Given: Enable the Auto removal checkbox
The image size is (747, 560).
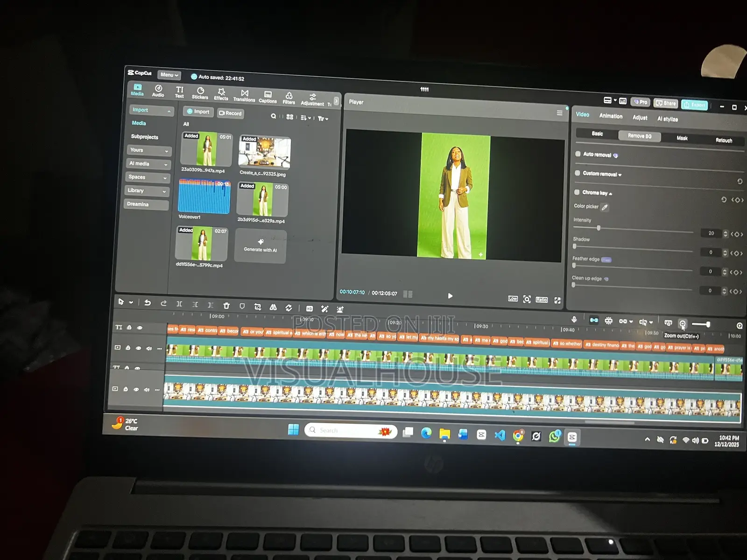Looking at the screenshot, I should [578, 154].
